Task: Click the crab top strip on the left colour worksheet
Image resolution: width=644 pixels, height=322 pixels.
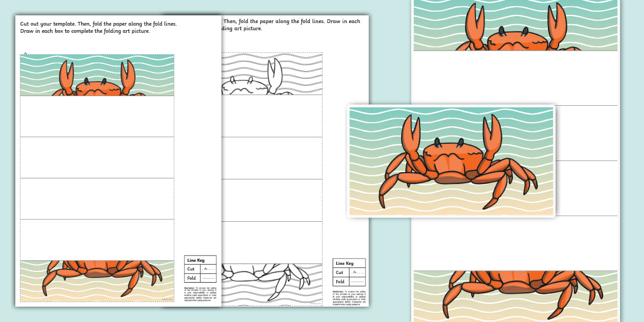Action: click(x=97, y=76)
